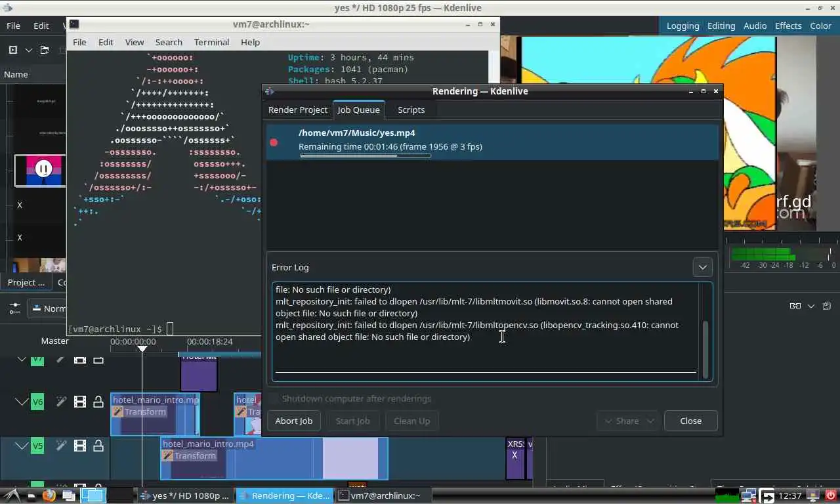Click the Start Job button

352,421
